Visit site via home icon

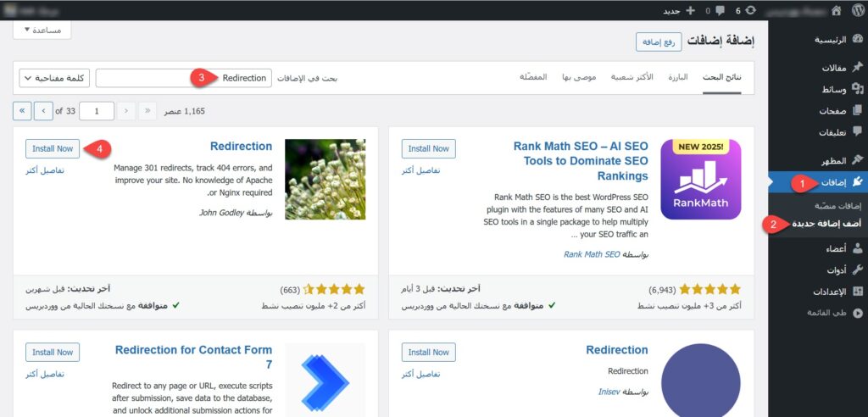click(837, 10)
